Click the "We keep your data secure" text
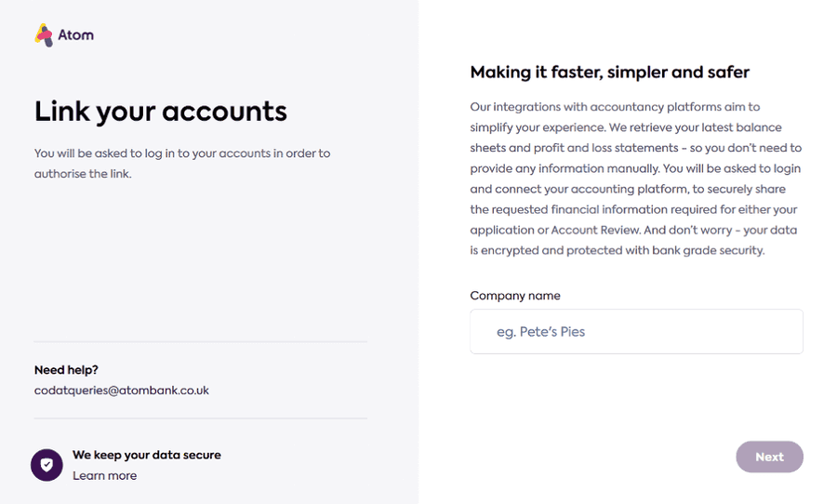The height and width of the screenshot is (504, 837). [147, 455]
